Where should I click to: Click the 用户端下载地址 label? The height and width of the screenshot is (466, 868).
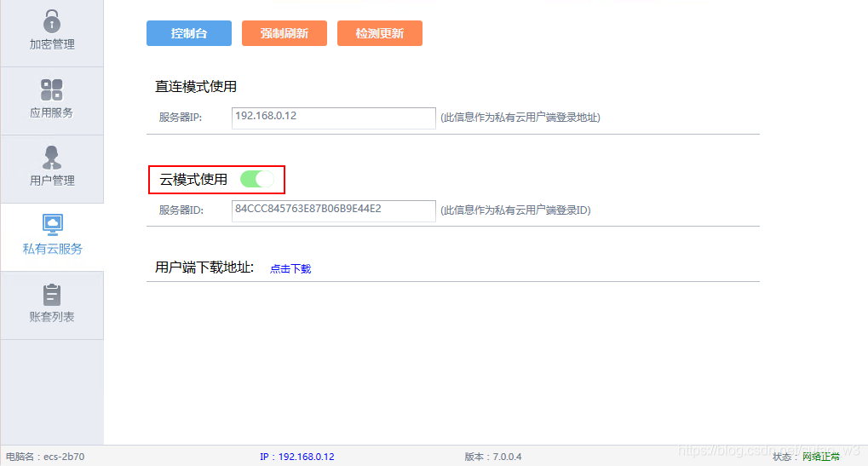click(x=204, y=268)
